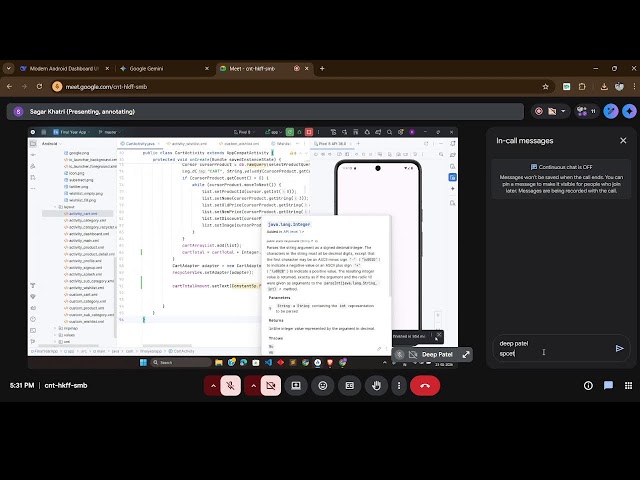640x480 pixels.
Task: Open the Pixel device selector dropdown
Action: click(244, 132)
